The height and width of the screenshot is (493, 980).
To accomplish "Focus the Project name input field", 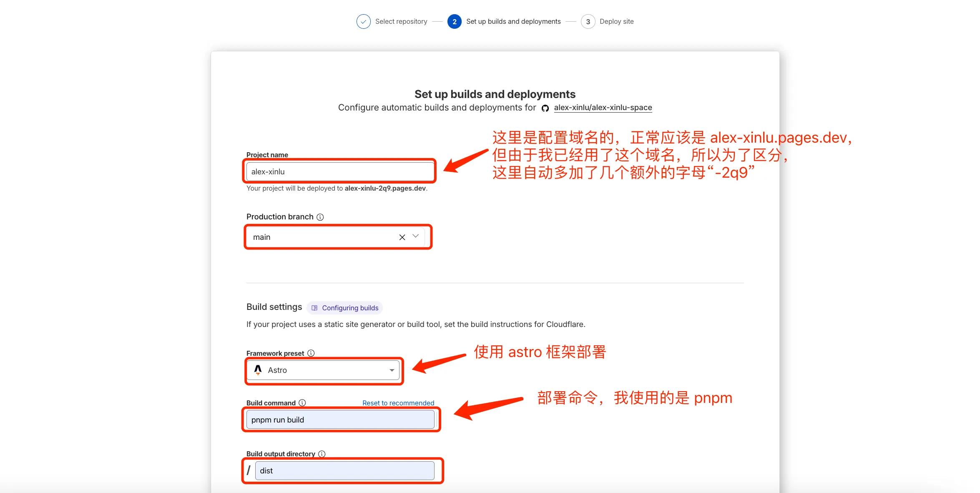I will (x=340, y=172).
